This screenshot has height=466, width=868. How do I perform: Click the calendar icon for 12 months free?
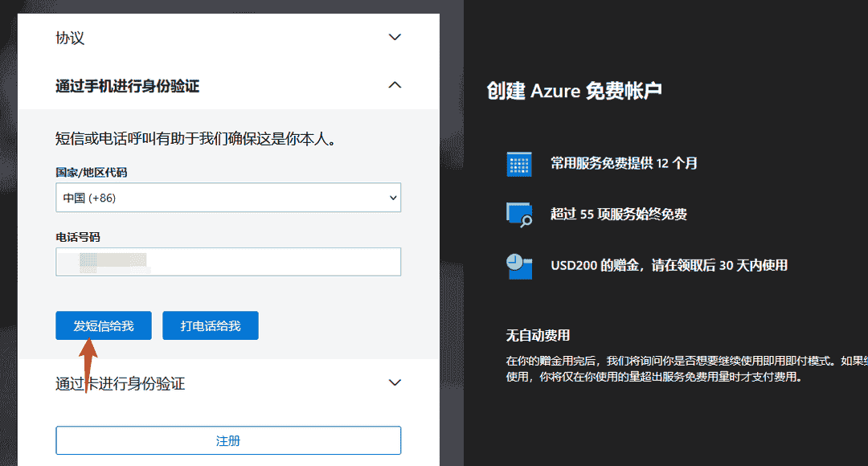[519, 164]
